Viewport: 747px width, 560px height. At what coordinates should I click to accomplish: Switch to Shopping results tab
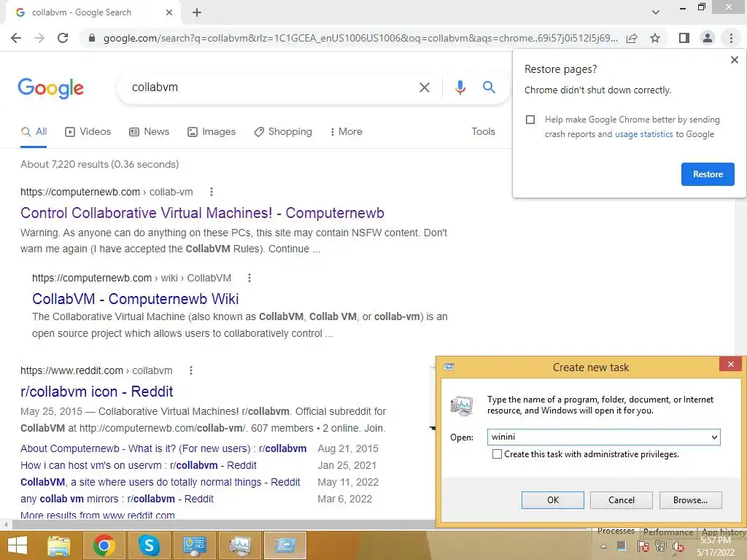[x=283, y=132]
